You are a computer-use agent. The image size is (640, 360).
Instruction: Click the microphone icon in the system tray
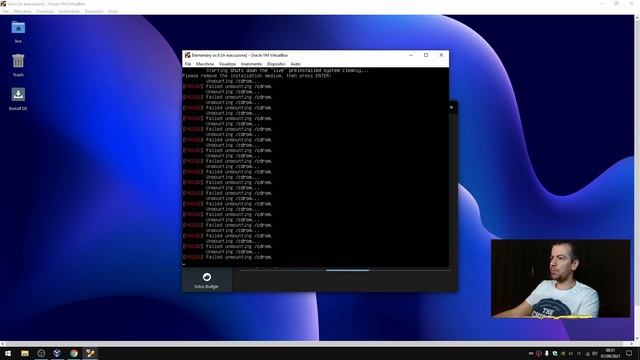pos(547,353)
